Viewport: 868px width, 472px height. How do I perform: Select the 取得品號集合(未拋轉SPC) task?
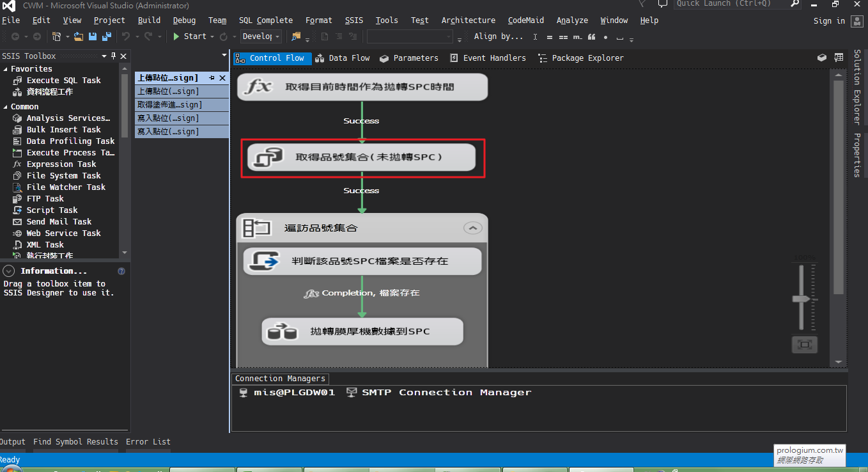(362, 157)
